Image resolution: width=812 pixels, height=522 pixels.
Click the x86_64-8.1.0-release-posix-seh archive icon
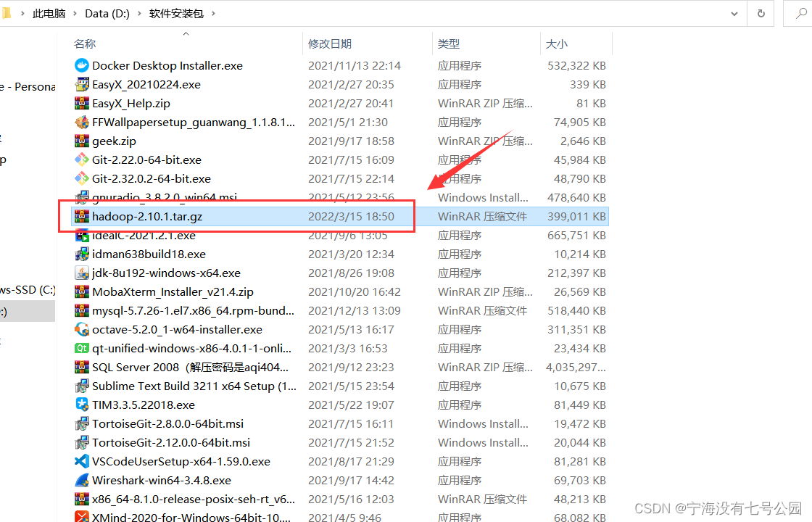(x=82, y=500)
